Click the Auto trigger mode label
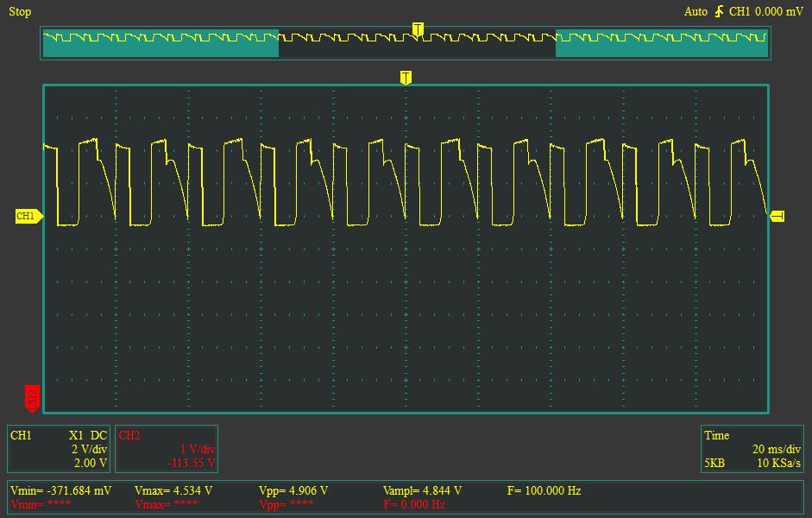Image resolution: width=812 pixels, height=518 pixels. tap(696, 11)
